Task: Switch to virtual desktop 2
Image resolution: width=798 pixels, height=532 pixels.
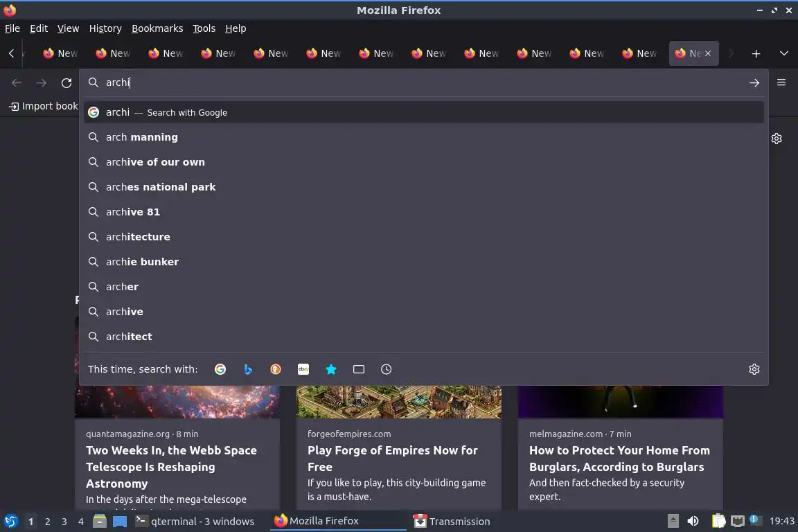Action: coord(47,522)
